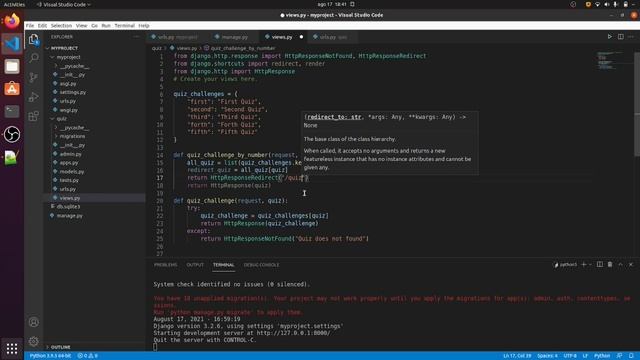
Task: Switch to urls.py myproject editor tab
Action: tap(178, 37)
